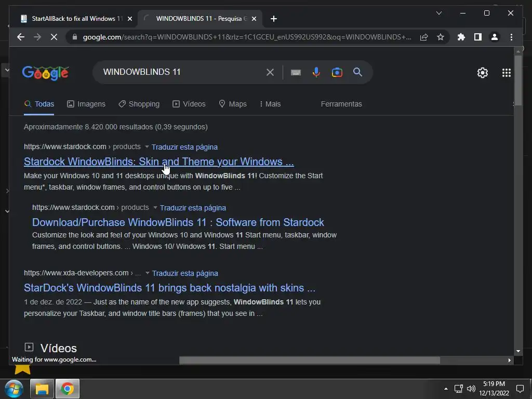Viewport: 532px width, 399px height.
Task: Open Chrome side panel icon
Action: click(478, 37)
